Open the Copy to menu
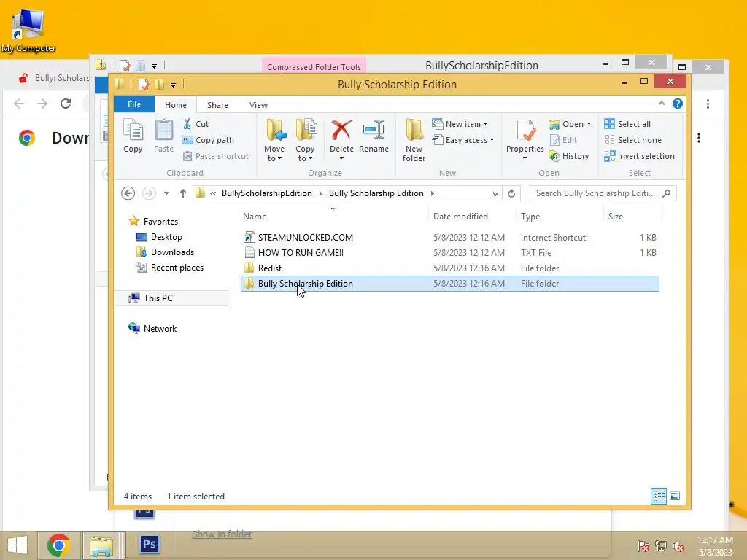This screenshot has height=560, width=747. pyautogui.click(x=305, y=141)
